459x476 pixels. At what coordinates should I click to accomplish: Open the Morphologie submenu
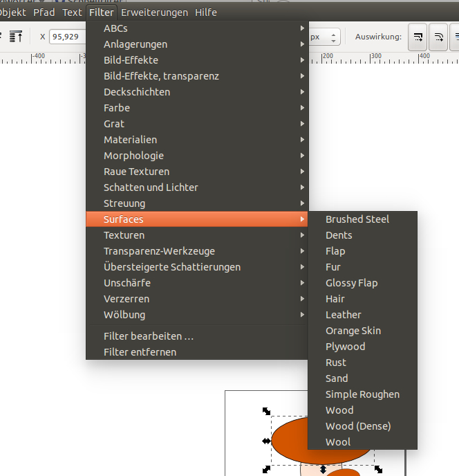click(197, 156)
